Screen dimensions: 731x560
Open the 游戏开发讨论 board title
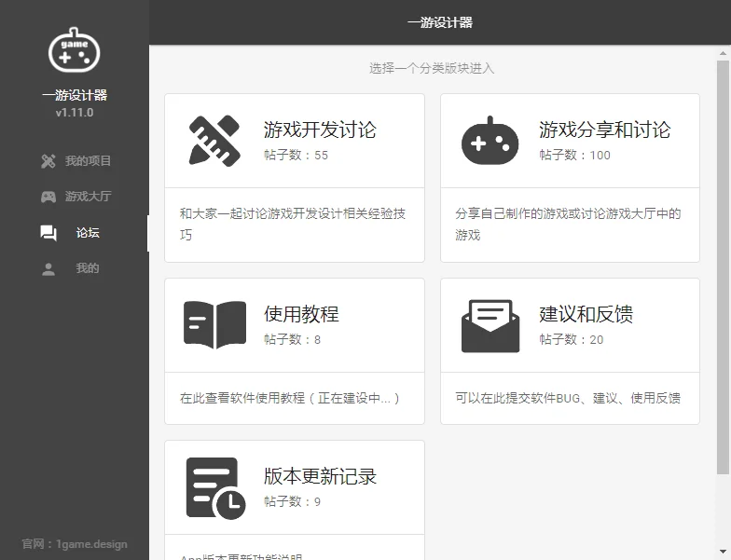[x=320, y=130]
